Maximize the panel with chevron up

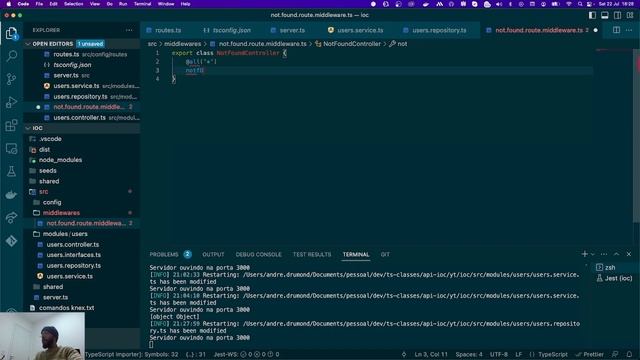click(616, 254)
